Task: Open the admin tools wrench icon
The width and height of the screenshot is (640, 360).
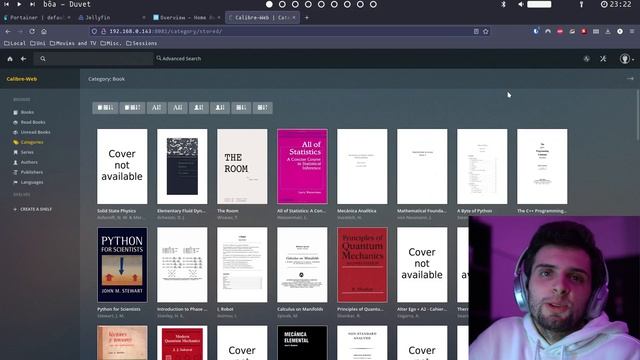Action: click(603, 59)
